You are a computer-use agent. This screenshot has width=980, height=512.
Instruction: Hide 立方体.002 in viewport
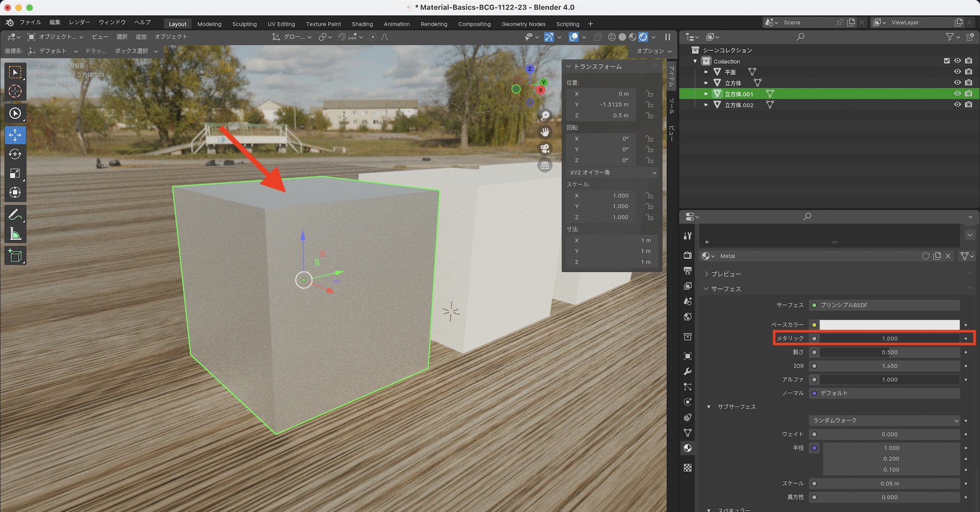tap(957, 105)
